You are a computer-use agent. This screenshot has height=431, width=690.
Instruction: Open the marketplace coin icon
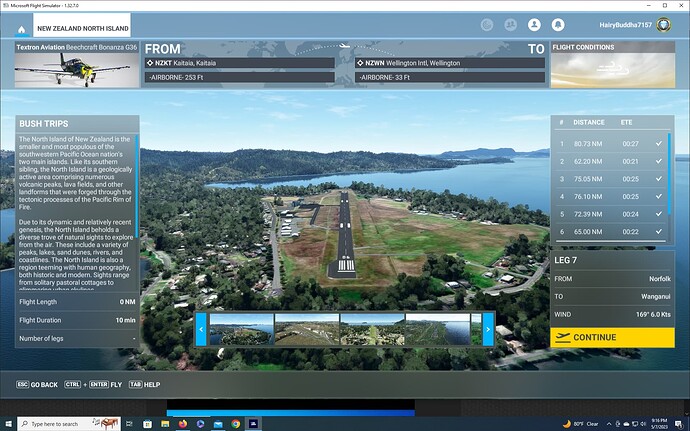(487, 25)
